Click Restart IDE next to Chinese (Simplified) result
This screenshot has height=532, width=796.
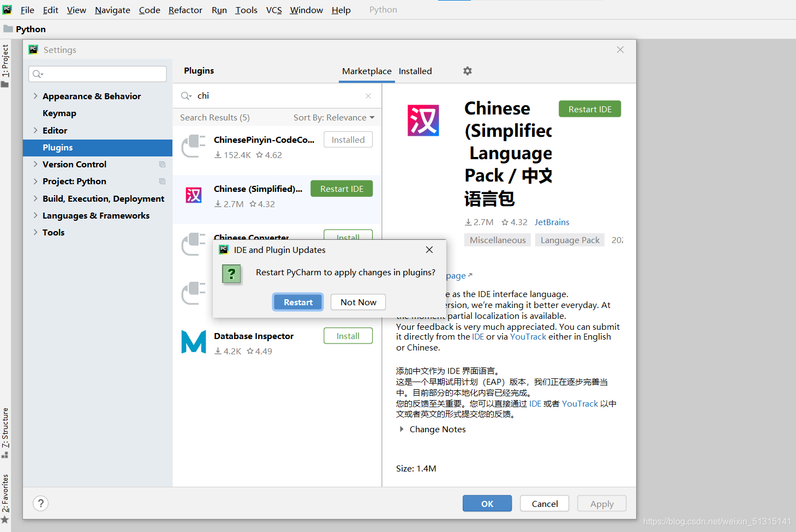pos(342,189)
